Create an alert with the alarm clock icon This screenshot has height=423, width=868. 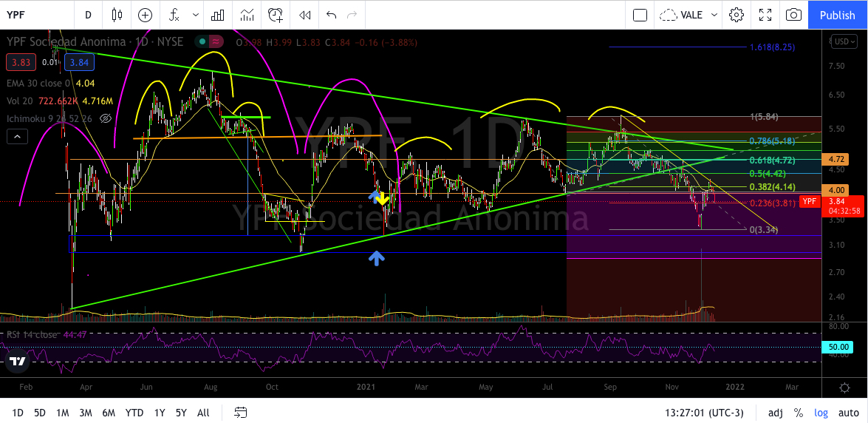coord(275,15)
